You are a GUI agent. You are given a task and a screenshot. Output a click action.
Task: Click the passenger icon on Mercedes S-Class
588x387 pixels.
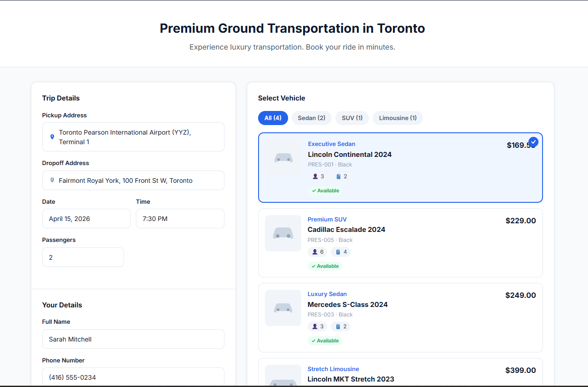click(315, 326)
